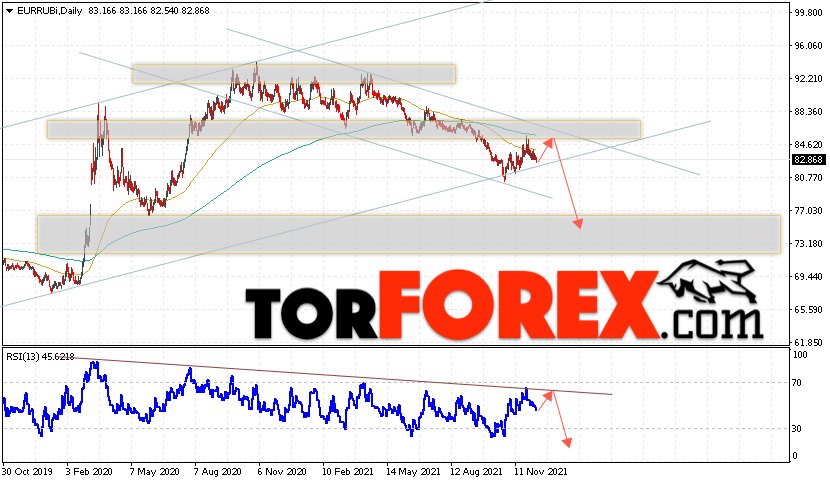Click price axis value 61.850
The width and height of the screenshot is (830, 483).
[x=808, y=343]
